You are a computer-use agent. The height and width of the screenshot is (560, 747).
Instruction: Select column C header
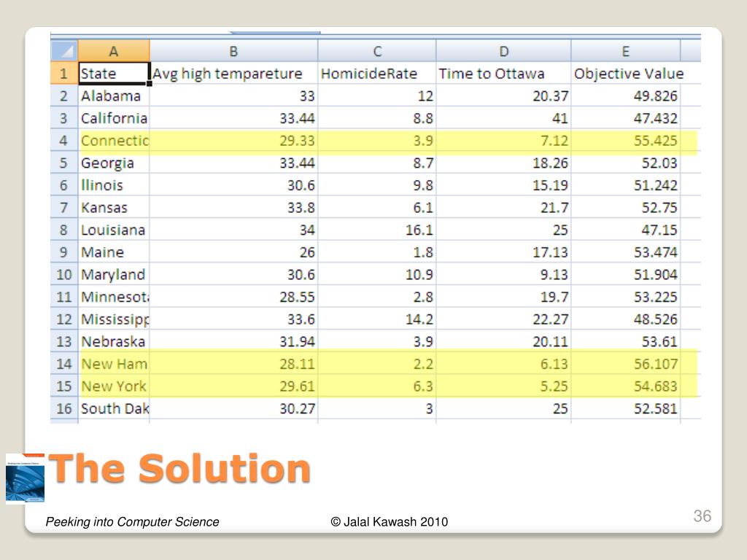(377, 51)
